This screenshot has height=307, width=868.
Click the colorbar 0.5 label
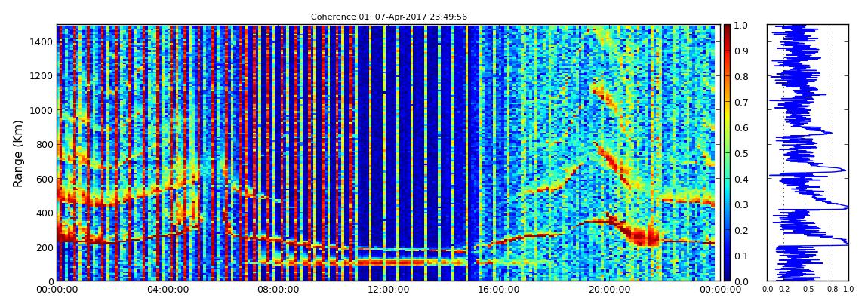coord(740,153)
